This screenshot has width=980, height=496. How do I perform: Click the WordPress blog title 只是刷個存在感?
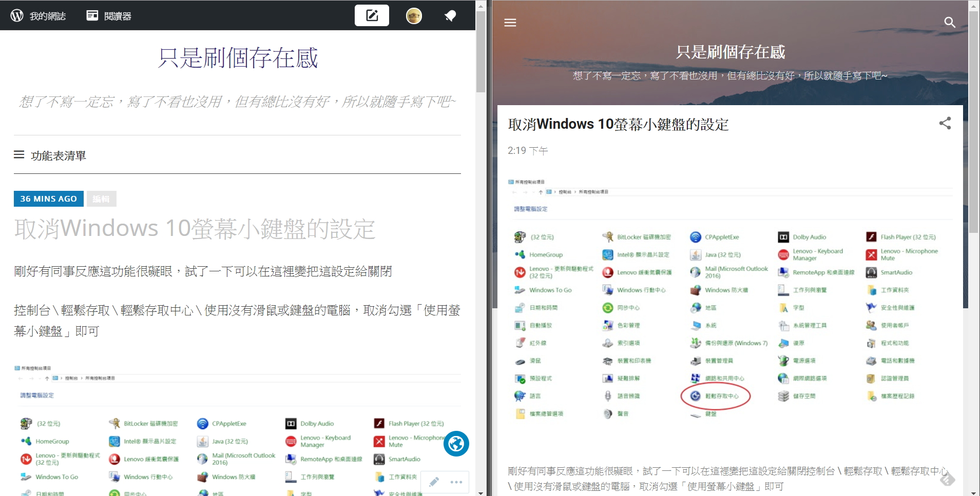click(238, 58)
